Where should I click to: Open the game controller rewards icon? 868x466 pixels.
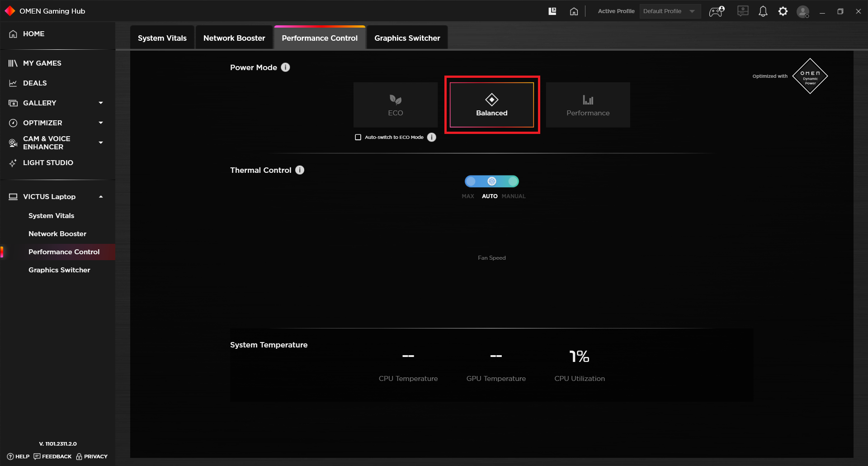click(717, 11)
